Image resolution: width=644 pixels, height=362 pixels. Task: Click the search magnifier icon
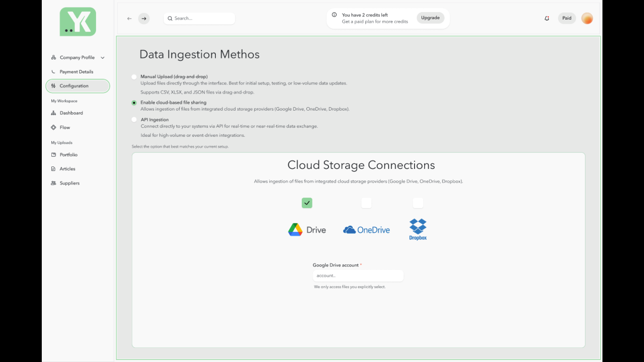click(x=170, y=19)
